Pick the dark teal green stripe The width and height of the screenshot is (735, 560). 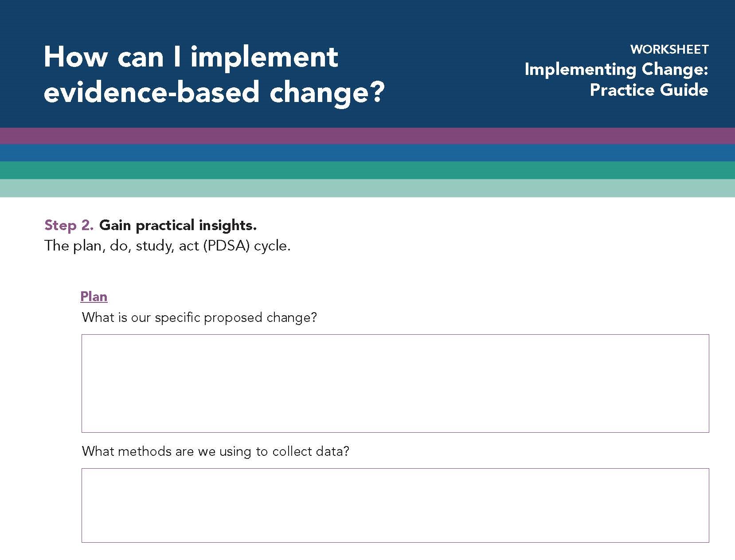click(367, 170)
